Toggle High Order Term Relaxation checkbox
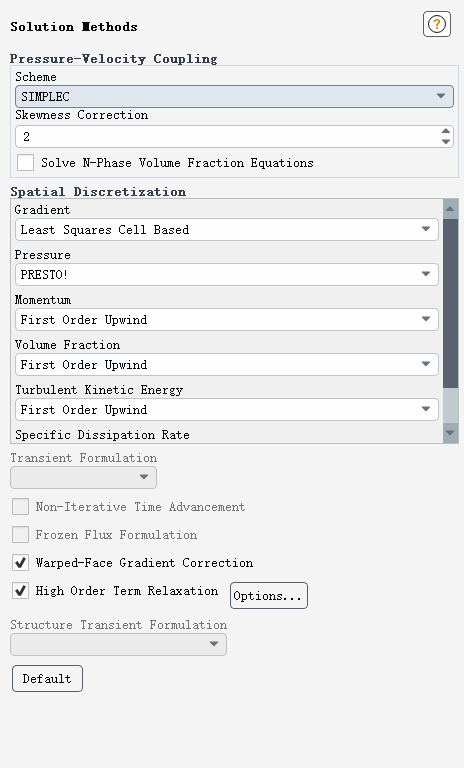The height and width of the screenshot is (768, 464). pyautogui.click(x=21, y=591)
